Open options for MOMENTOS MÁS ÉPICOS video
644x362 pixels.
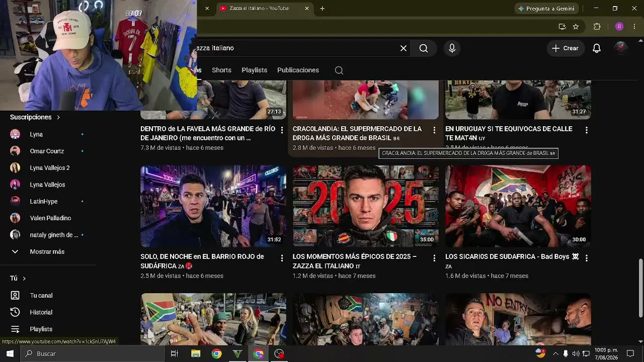[x=434, y=258]
